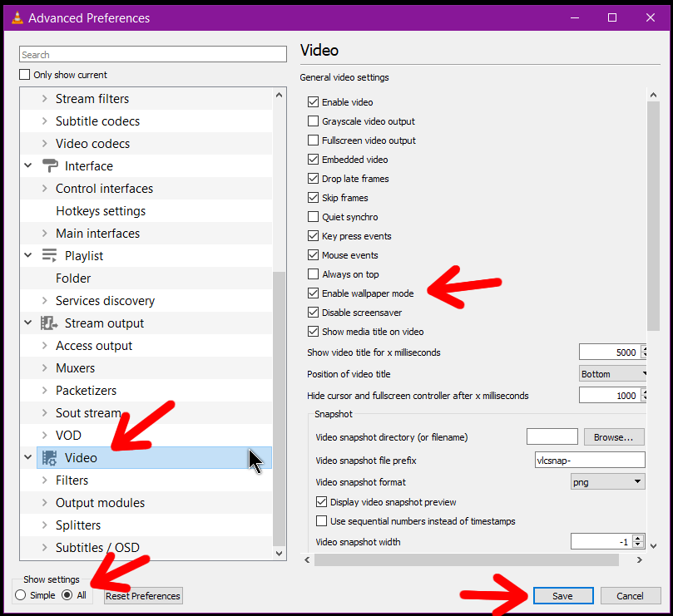Expand Stream filters tree node
Viewport: 673px width, 616px height.
(44, 99)
